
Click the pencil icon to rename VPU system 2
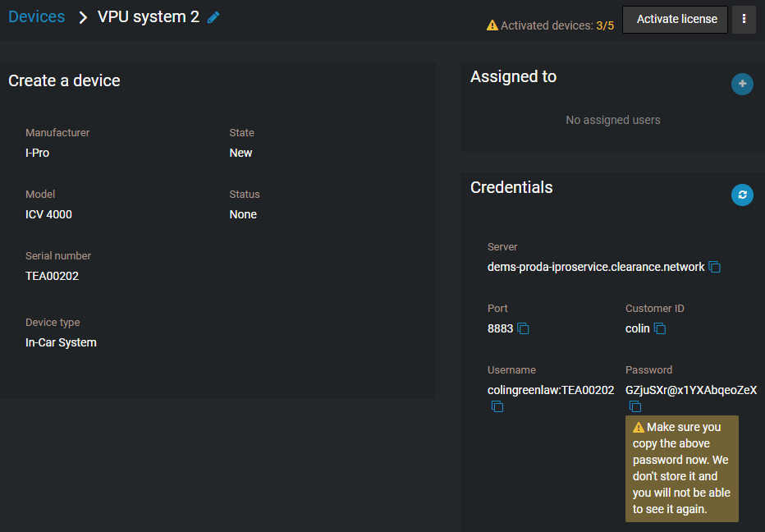point(213,17)
